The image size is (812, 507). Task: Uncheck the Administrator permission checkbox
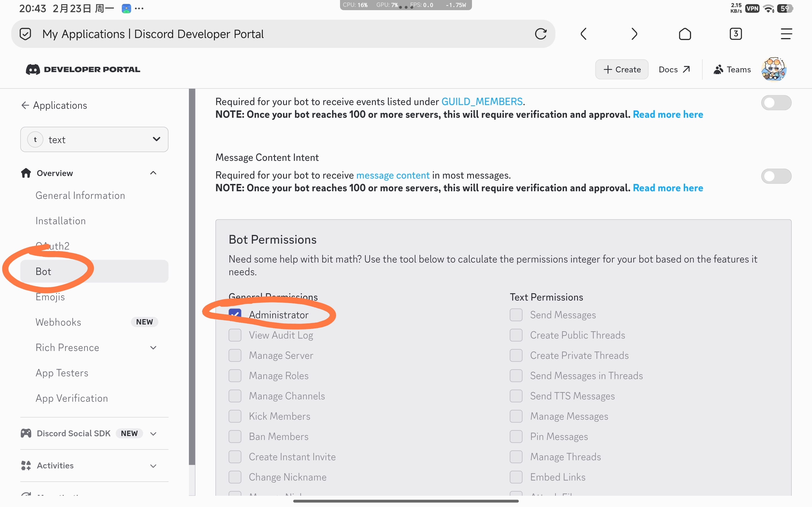tap(235, 315)
